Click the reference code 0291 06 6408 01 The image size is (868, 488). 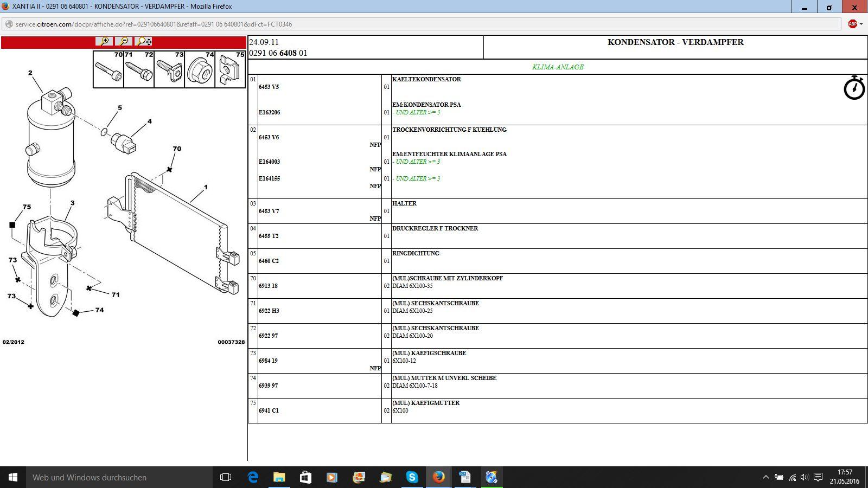(278, 53)
